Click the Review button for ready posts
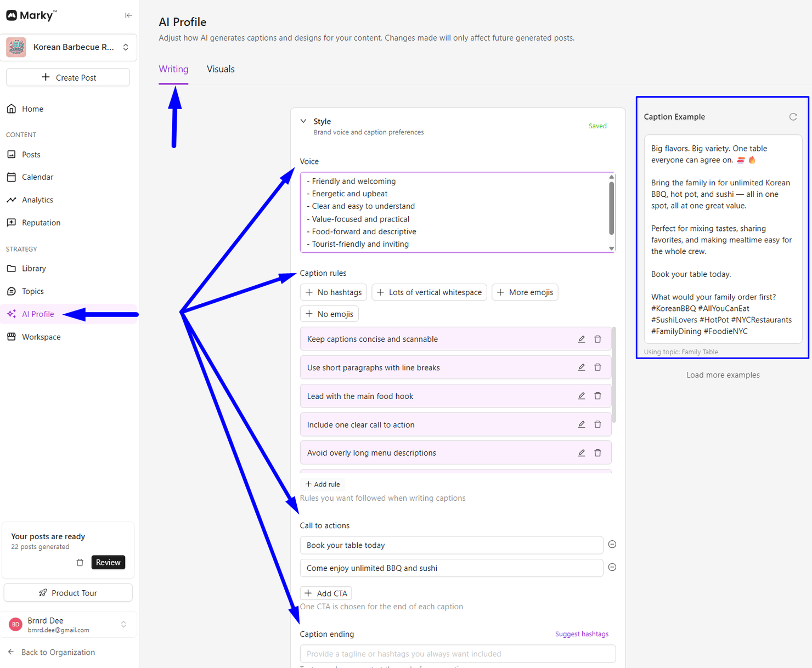 tap(108, 562)
